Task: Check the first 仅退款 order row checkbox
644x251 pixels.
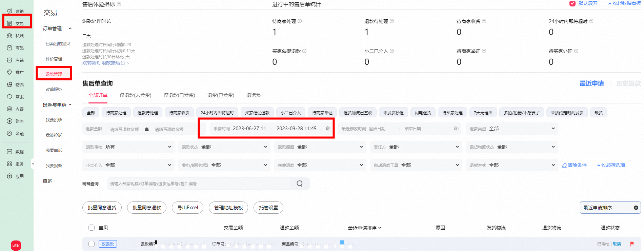Action: pyautogui.click(x=92, y=244)
